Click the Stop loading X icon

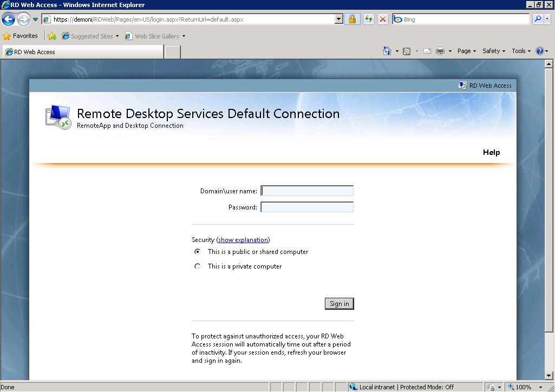pyautogui.click(x=383, y=19)
